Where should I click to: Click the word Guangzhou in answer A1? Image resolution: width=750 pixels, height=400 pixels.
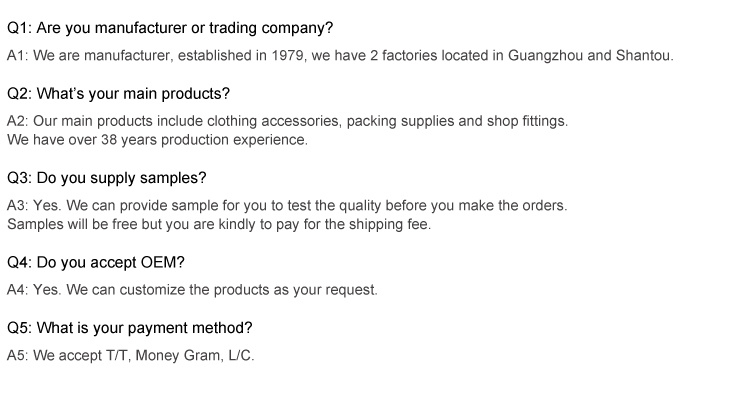click(545, 56)
